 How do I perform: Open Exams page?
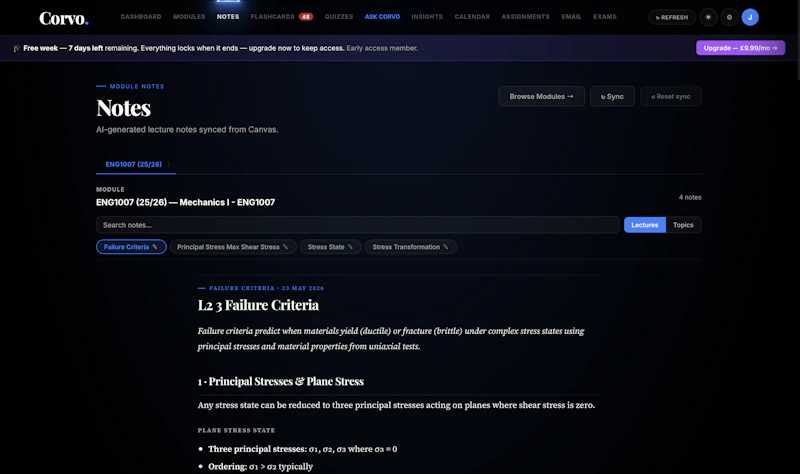coord(605,17)
